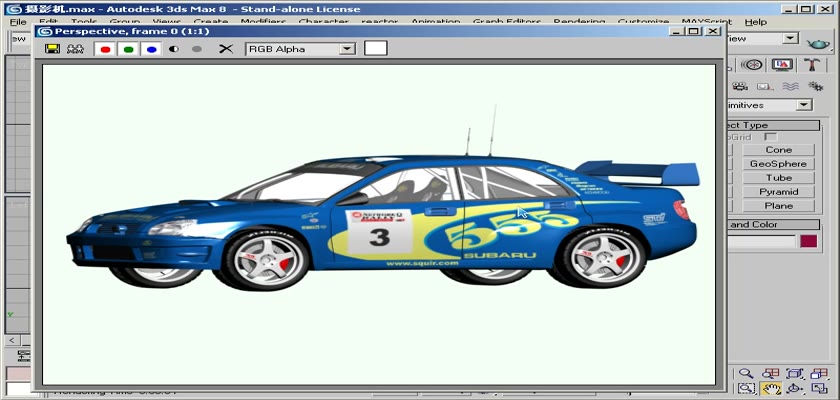Image resolution: width=840 pixels, height=400 pixels.
Task: Close the Perspective render window
Action: [x=713, y=31]
